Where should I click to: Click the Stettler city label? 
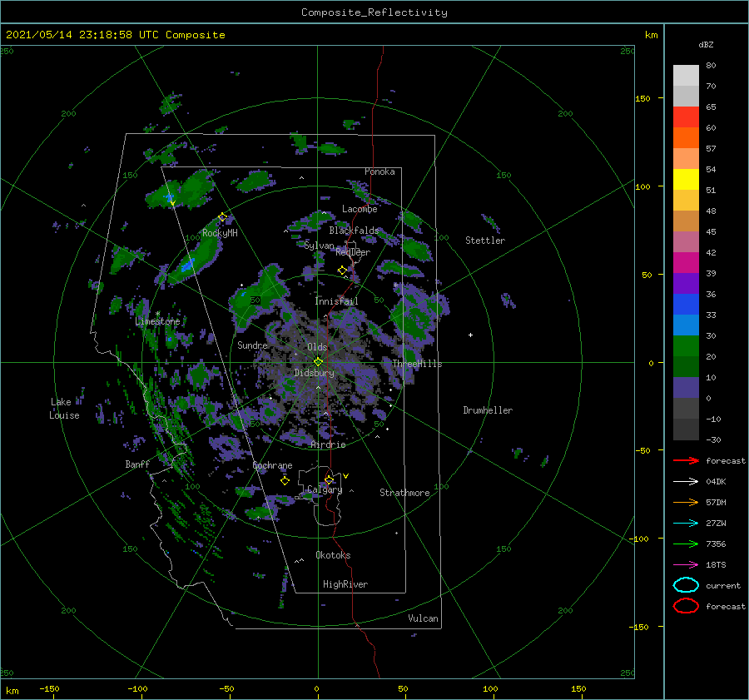485,241
